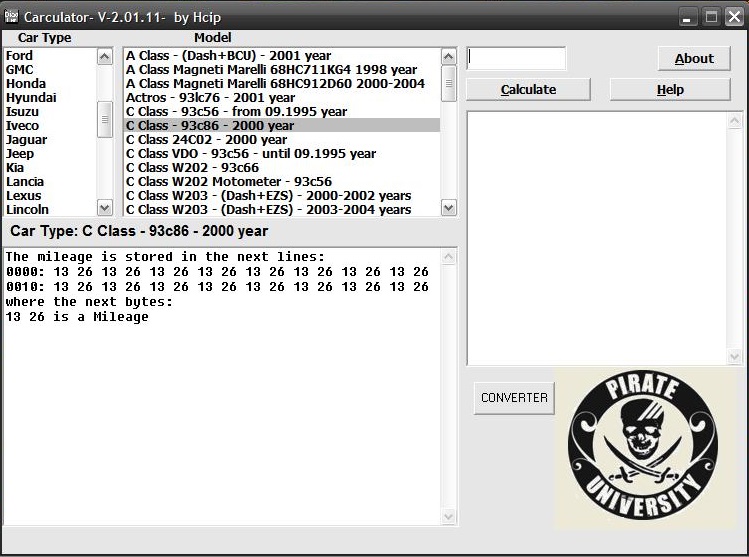Minimize the Carculator window

[x=687, y=17]
